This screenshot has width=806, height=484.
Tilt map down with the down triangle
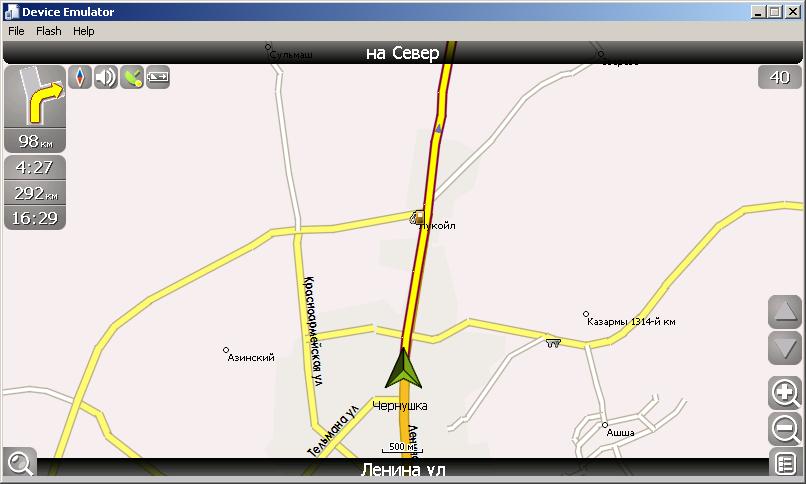[785, 348]
